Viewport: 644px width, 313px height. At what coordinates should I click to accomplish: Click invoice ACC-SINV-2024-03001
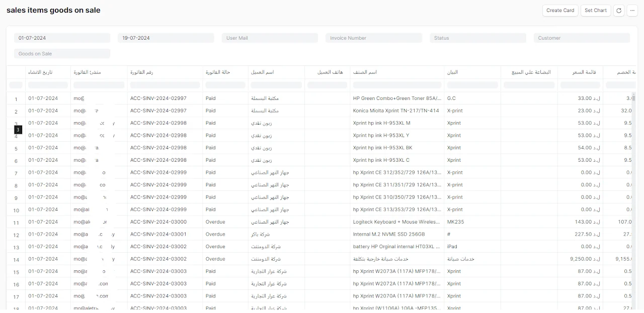158,234
